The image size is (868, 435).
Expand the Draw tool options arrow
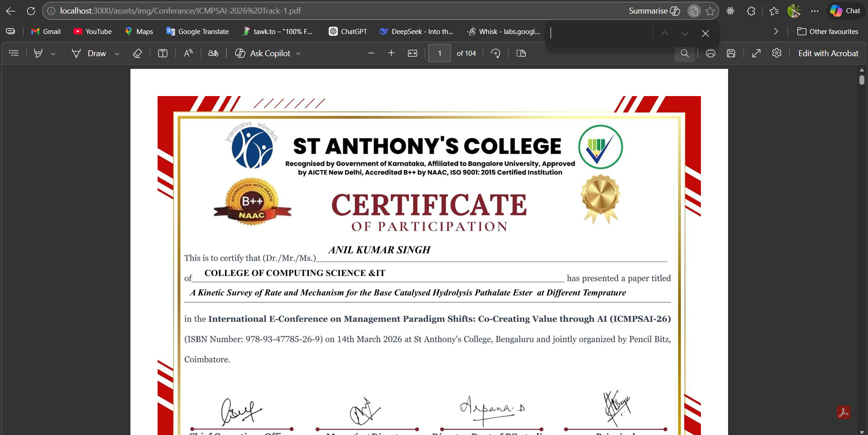coord(117,53)
